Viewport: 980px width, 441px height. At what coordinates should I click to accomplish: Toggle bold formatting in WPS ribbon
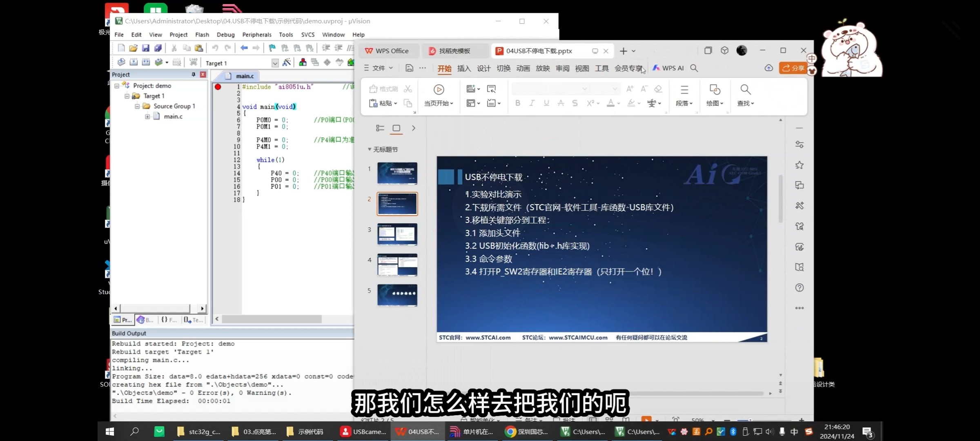pos(517,103)
